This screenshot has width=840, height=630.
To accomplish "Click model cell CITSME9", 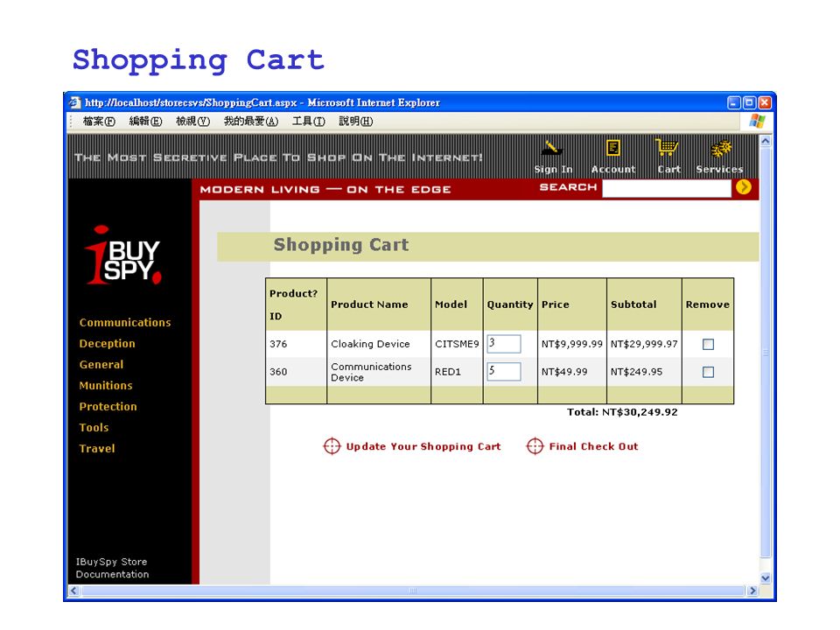I will [457, 344].
